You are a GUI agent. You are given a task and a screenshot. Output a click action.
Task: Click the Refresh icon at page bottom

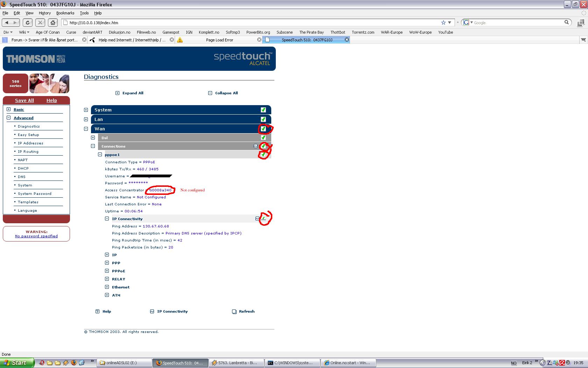[x=234, y=311]
